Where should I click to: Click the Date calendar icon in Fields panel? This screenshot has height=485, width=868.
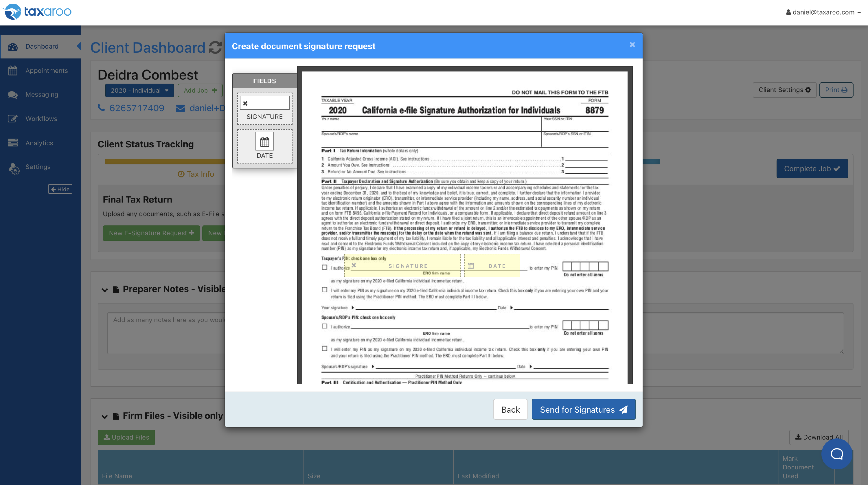pos(264,142)
